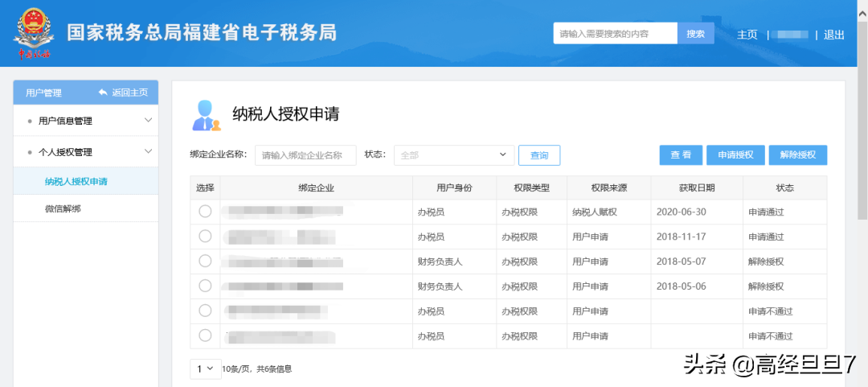Viewport: 868px width, 387px height.
Task: Open the 状态 全部 dropdown
Action: 454,155
